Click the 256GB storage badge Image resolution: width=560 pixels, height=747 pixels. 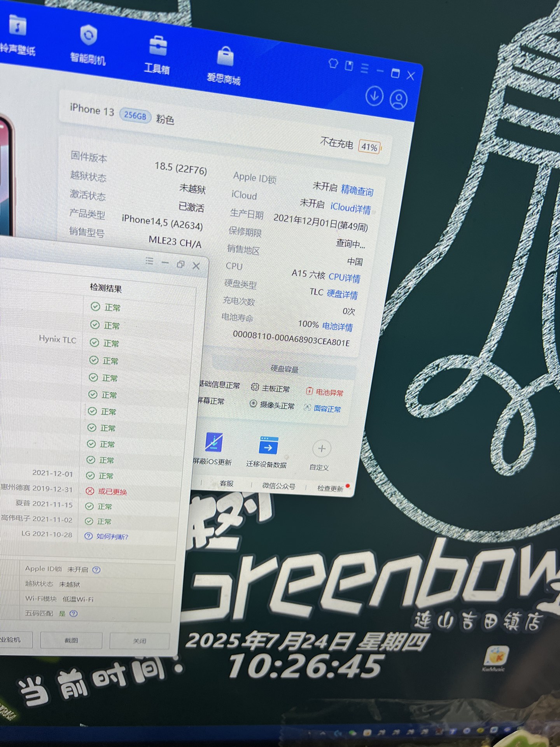[x=135, y=115]
